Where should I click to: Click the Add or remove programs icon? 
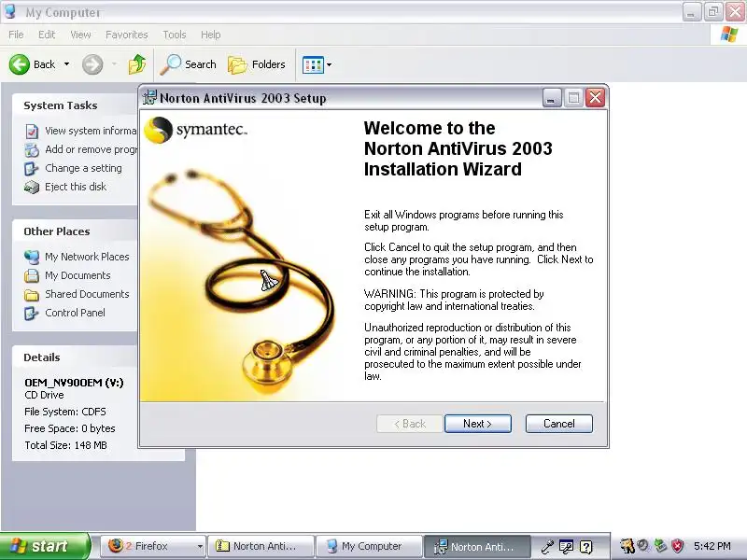pos(32,150)
